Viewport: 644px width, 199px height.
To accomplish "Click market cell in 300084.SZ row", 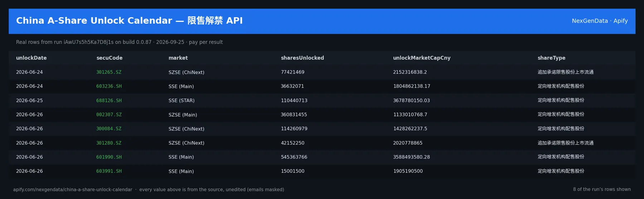I will click(186, 129).
